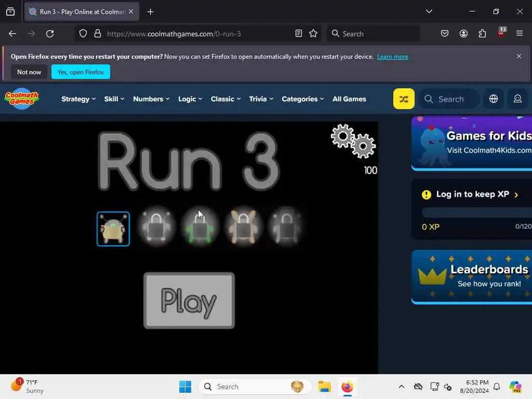Expand the Categories menu

(x=303, y=99)
